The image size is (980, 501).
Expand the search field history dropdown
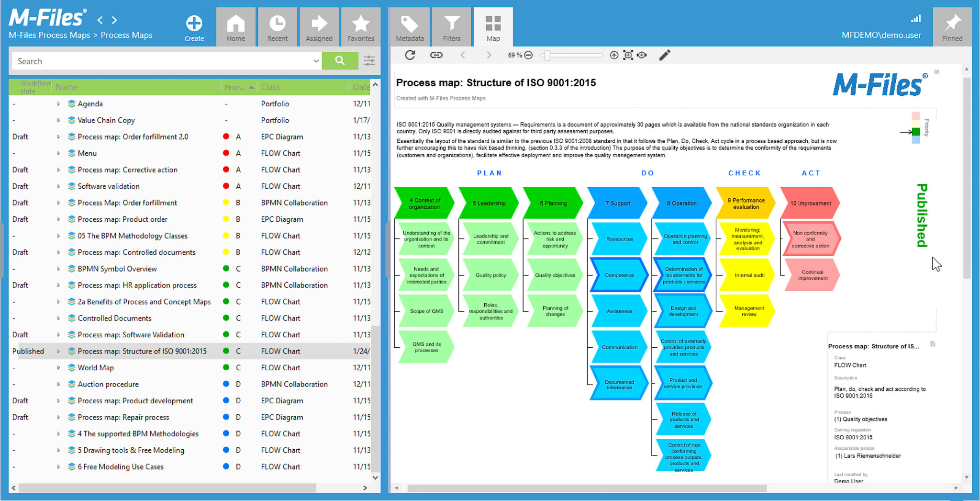(x=316, y=61)
